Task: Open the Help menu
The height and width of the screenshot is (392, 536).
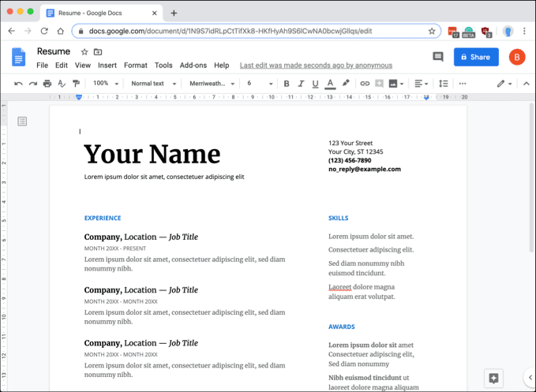Action: [222, 65]
